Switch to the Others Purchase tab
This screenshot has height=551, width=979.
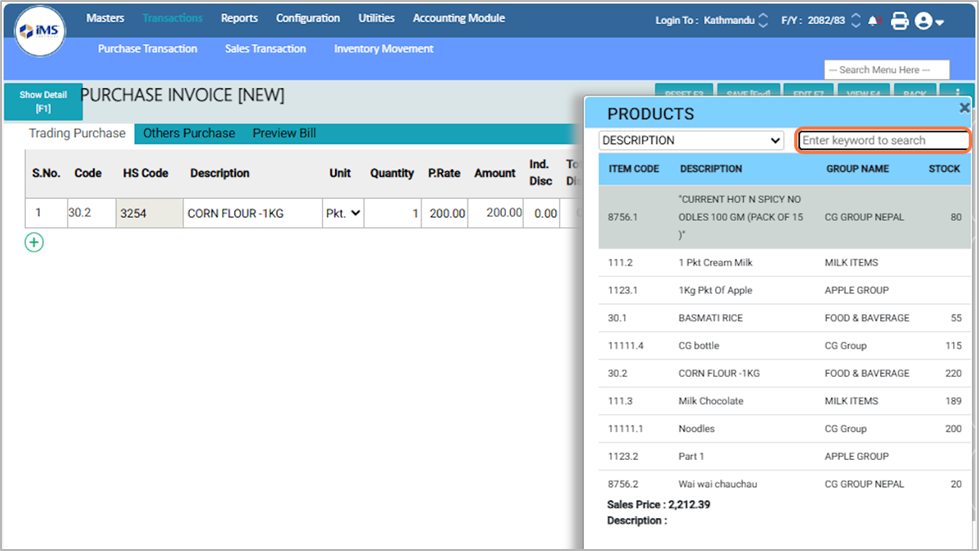[189, 133]
